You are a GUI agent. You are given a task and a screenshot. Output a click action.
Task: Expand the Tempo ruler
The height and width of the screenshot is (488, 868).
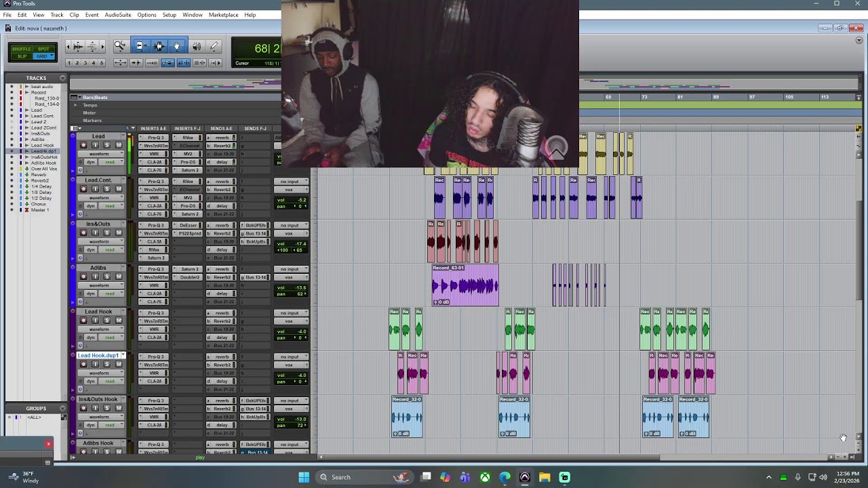point(75,105)
